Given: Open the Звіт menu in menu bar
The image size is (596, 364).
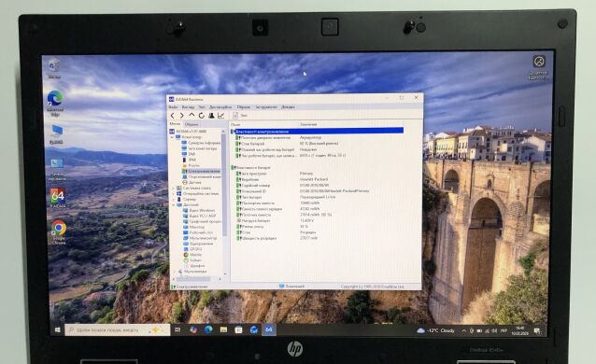Looking at the screenshot, I should coord(202,107).
